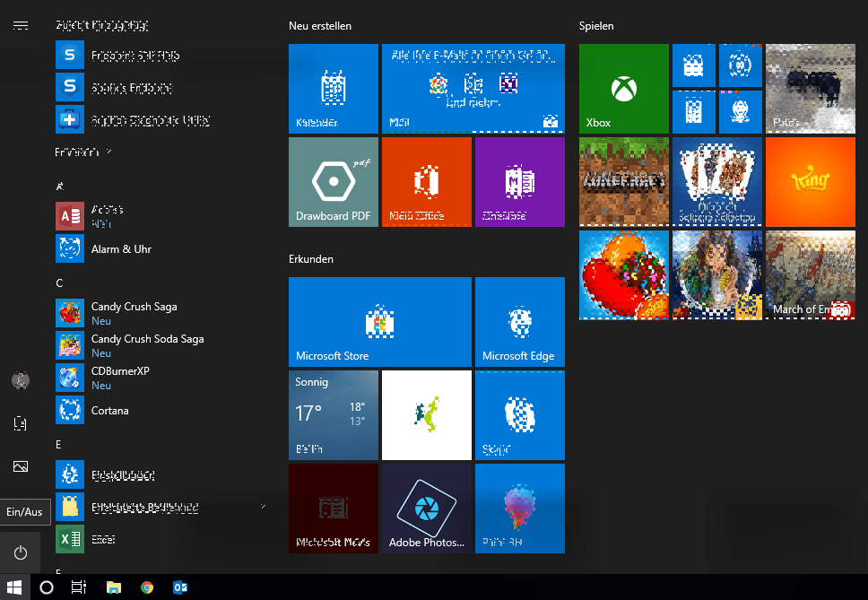Launch Microsoft Edge tile
The image size is (868, 600).
(520, 322)
